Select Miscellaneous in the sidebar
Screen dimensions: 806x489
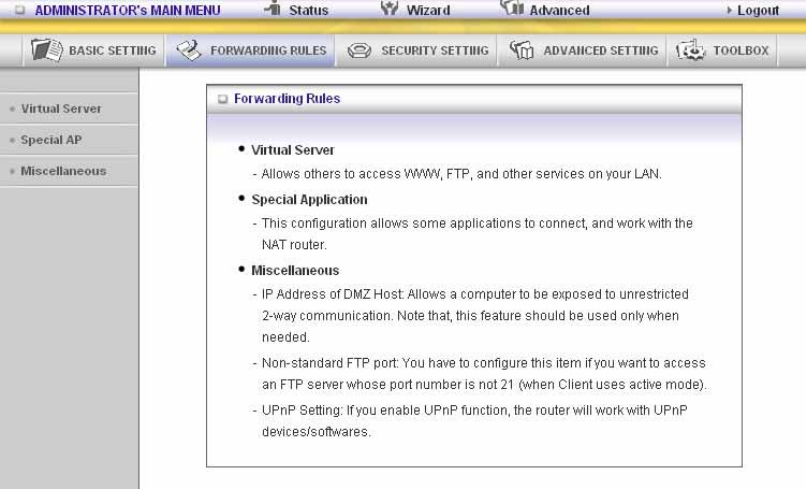pyautogui.click(x=63, y=171)
